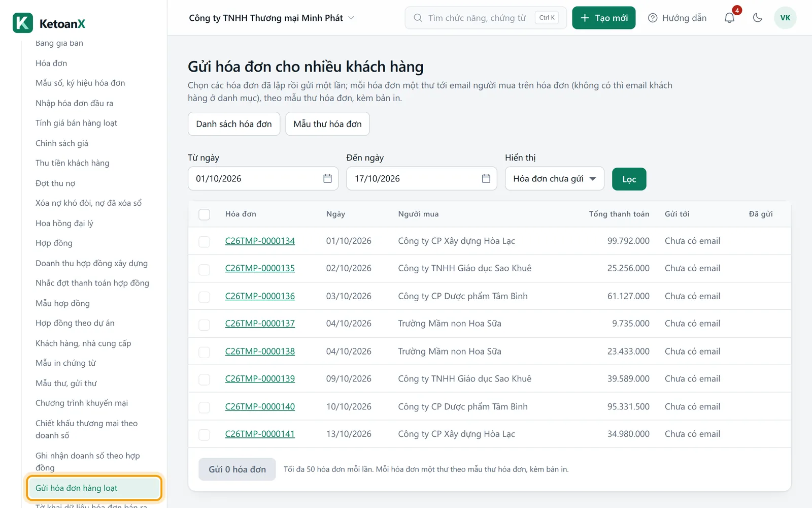Viewport: 812px width, 508px height.
Task: Open the Hiển thị dropdown
Action: (x=555, y=178)
